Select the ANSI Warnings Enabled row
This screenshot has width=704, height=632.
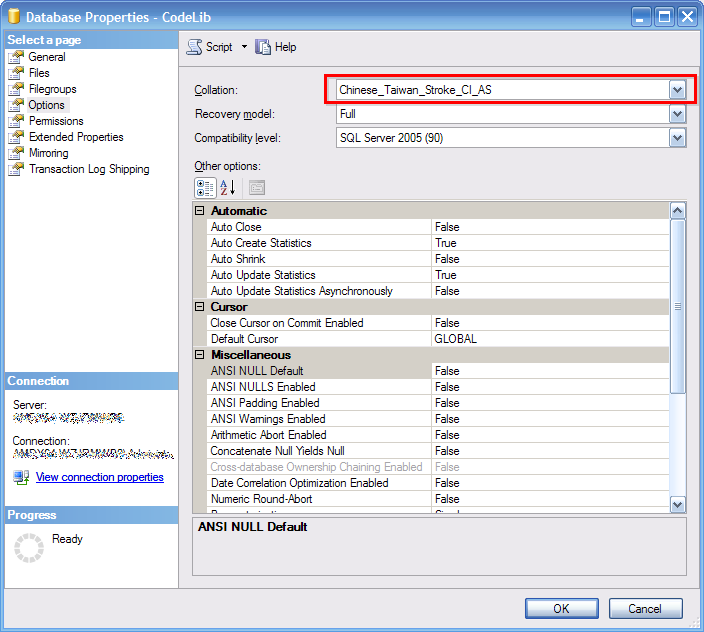[438, 419]
